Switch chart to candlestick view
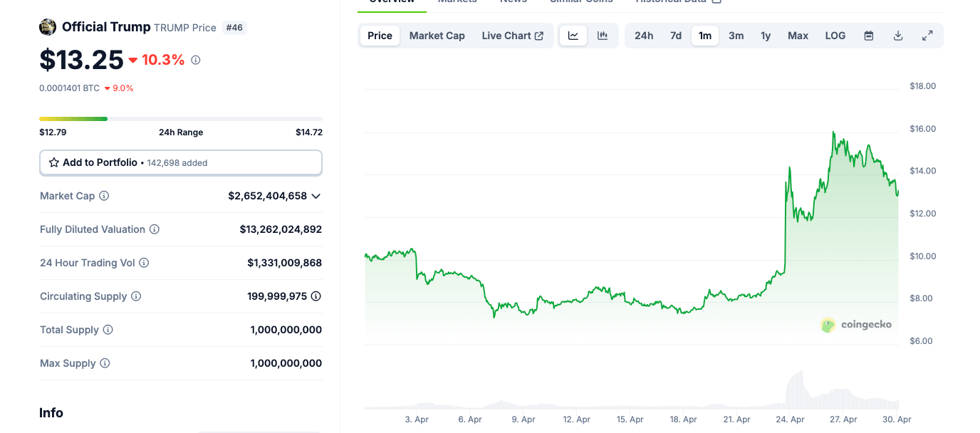Screen dimensions: 980x433 [x=602, y=35]
